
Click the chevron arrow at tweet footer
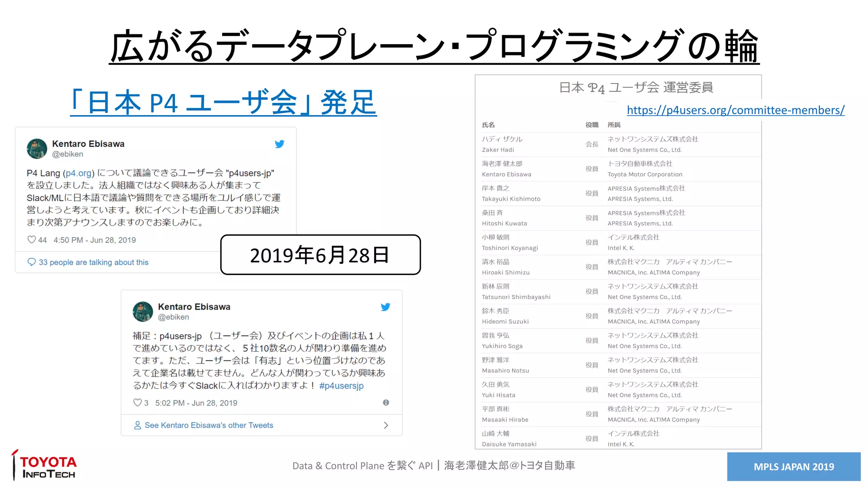click(386, 425)
